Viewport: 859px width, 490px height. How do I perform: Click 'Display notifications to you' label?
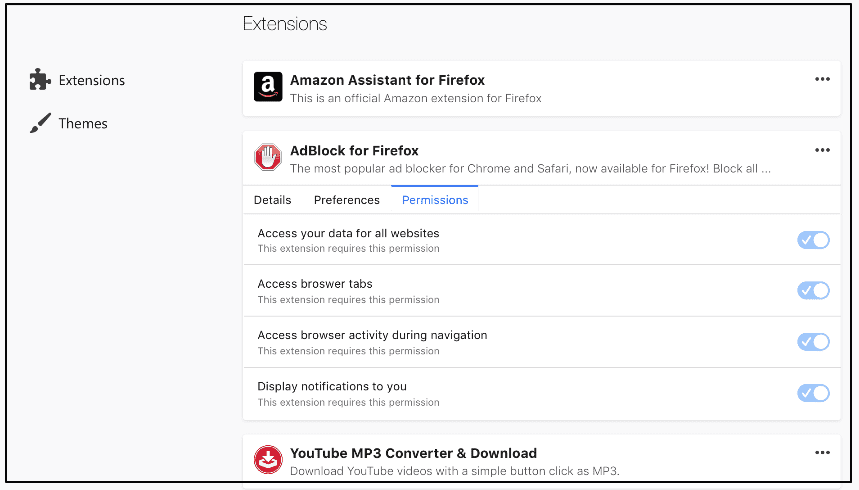click(332, 386)
